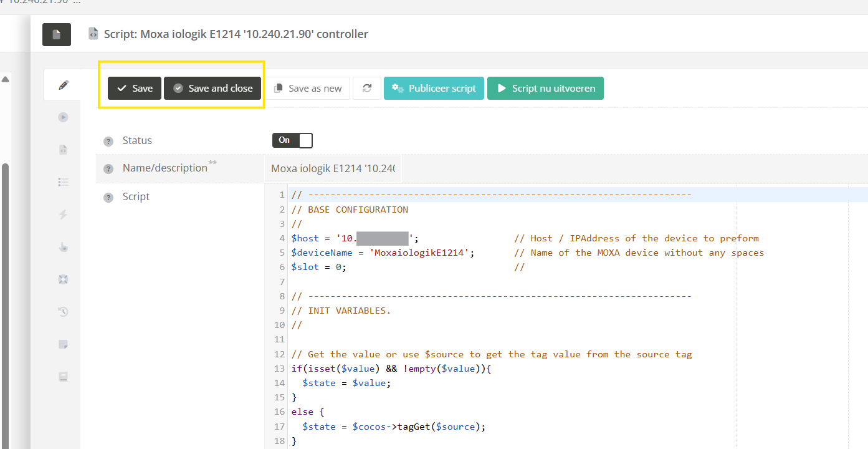This screenshot has height=449, width=868.
Task: Open the pencil edit tab in sidebar
Action: coord(63,85)
